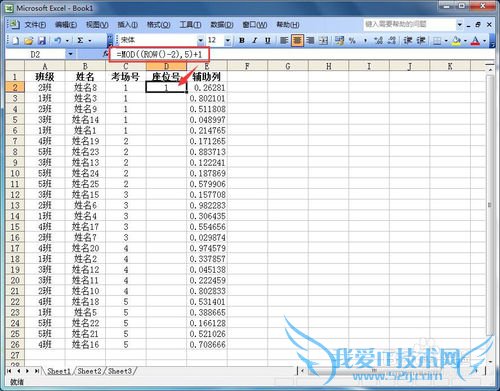The width and height of the screenshot is (500, 391).
Task: Click the Font Color A icon
Action: click(475, 41)
